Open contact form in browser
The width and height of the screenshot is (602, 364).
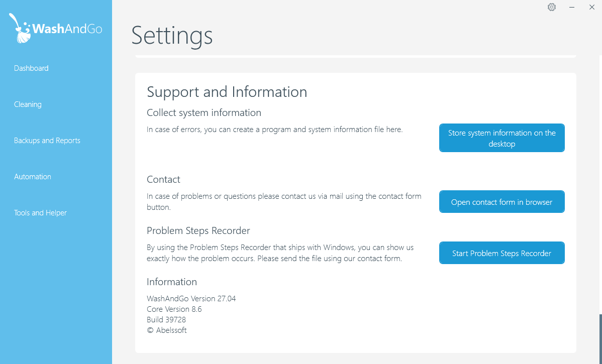[502, 202]
